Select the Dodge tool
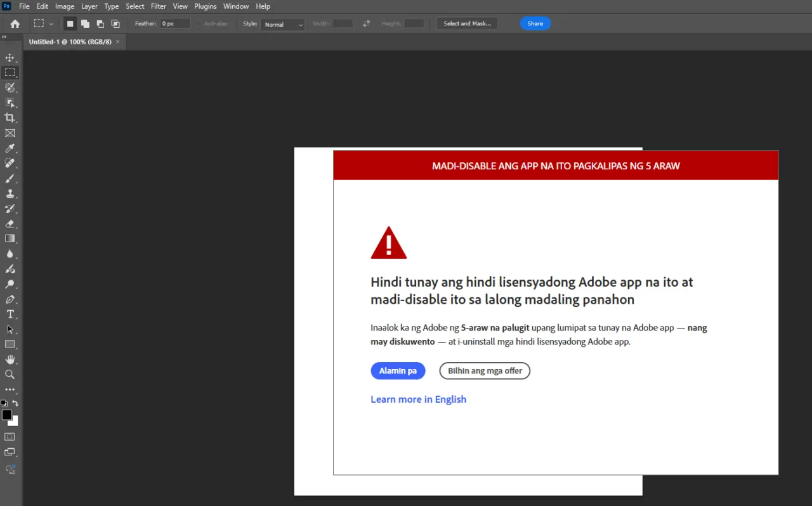 (10, 284)
